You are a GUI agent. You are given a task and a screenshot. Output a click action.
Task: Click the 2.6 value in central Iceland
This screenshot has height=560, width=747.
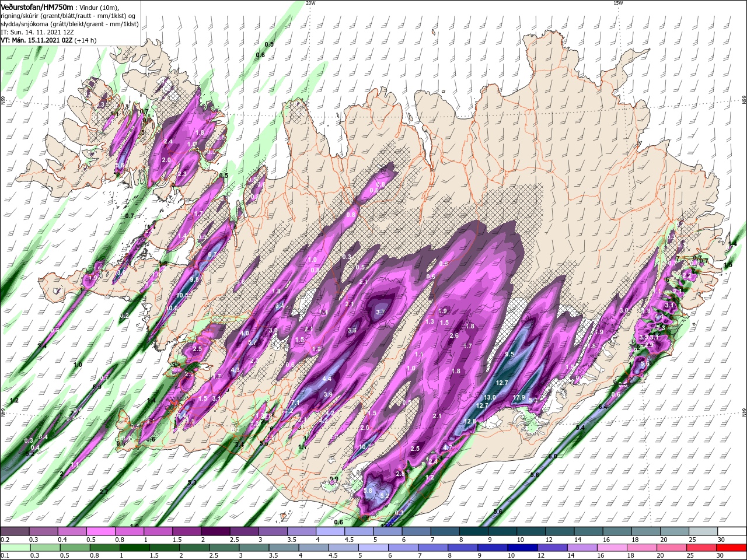(x=454, y=335)
